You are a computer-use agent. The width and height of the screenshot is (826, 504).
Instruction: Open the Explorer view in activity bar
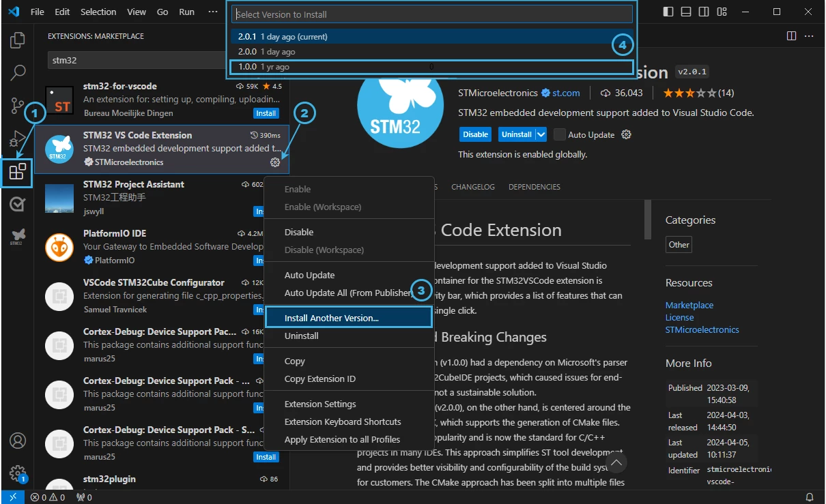(x=18, y=40)
